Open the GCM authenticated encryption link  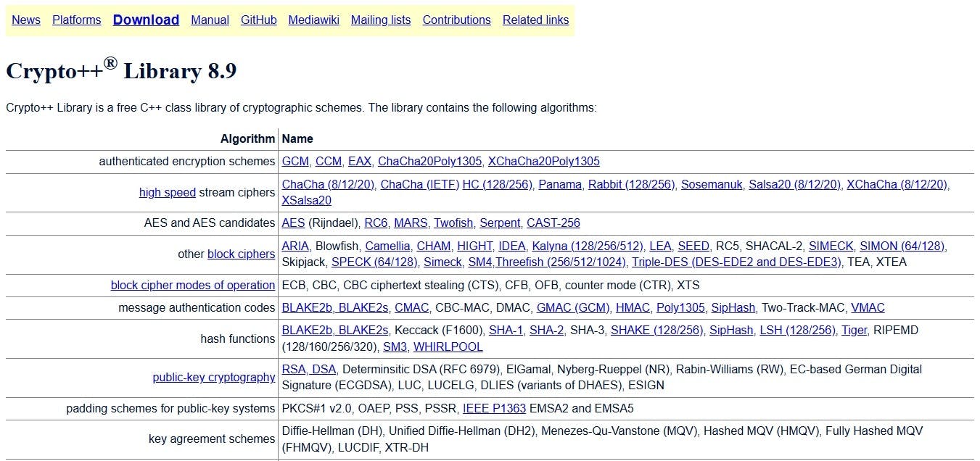294,161
